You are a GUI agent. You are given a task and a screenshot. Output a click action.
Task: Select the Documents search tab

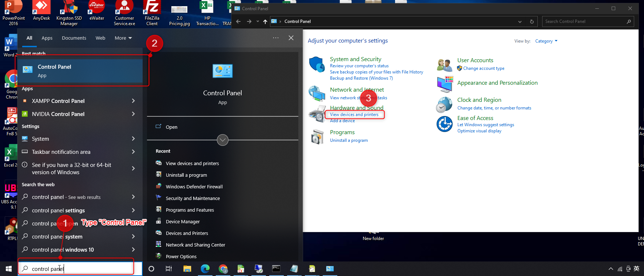(x=74, y=38)
